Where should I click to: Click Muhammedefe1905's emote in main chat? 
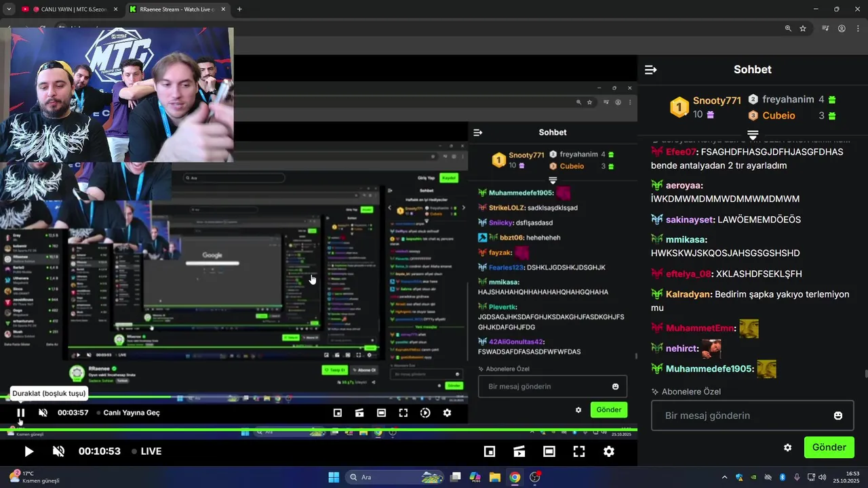point(766,369)
